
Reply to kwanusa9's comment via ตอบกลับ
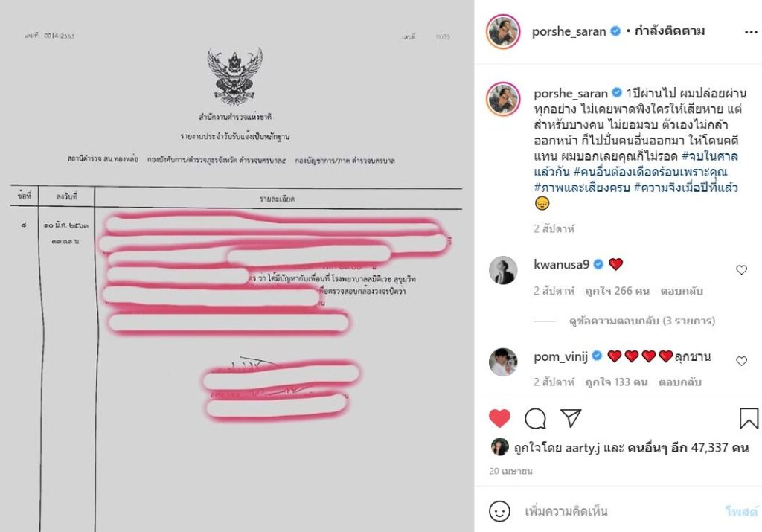(682, 291)
